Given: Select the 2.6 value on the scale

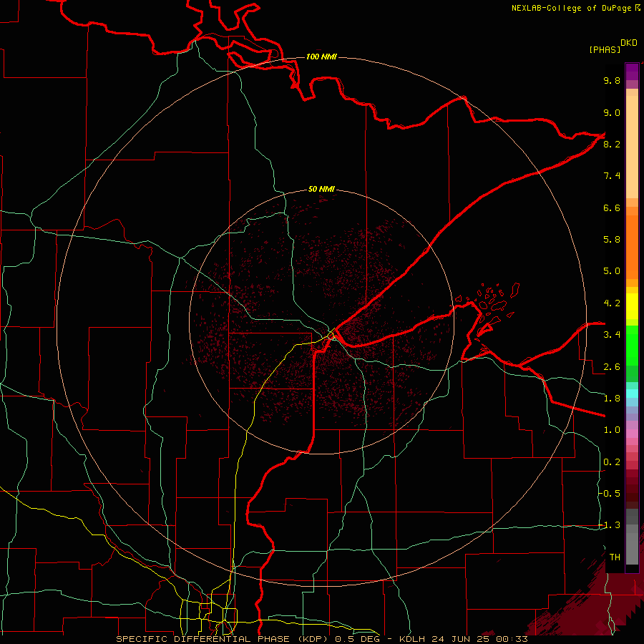Looking at the screenshot, I should coord(612,367).
